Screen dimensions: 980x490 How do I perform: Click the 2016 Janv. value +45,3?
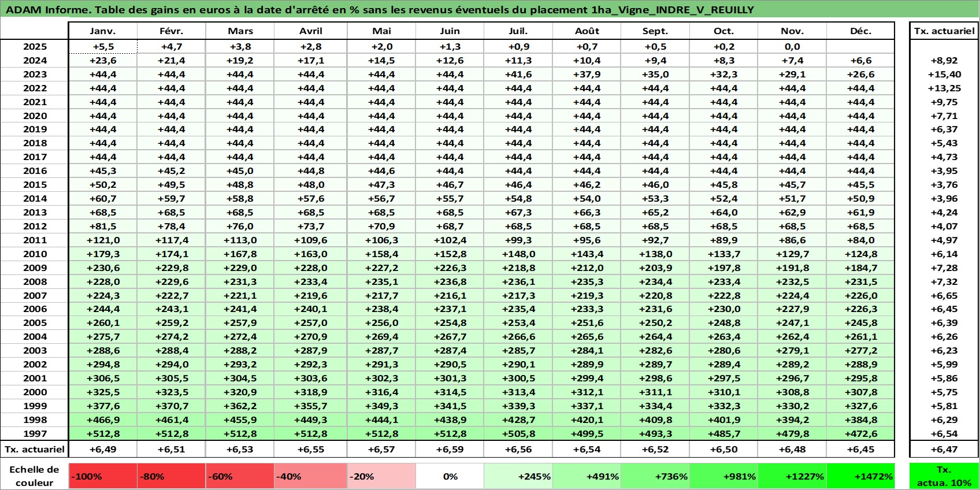click(x=103, y=170)
